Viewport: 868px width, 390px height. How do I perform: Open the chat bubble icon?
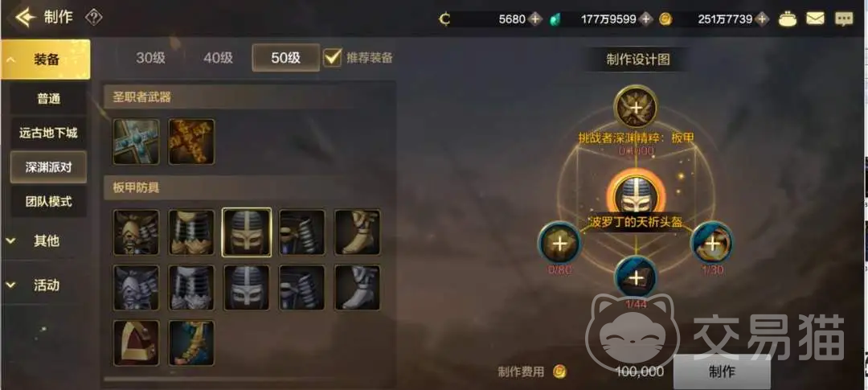pos(844,19)
